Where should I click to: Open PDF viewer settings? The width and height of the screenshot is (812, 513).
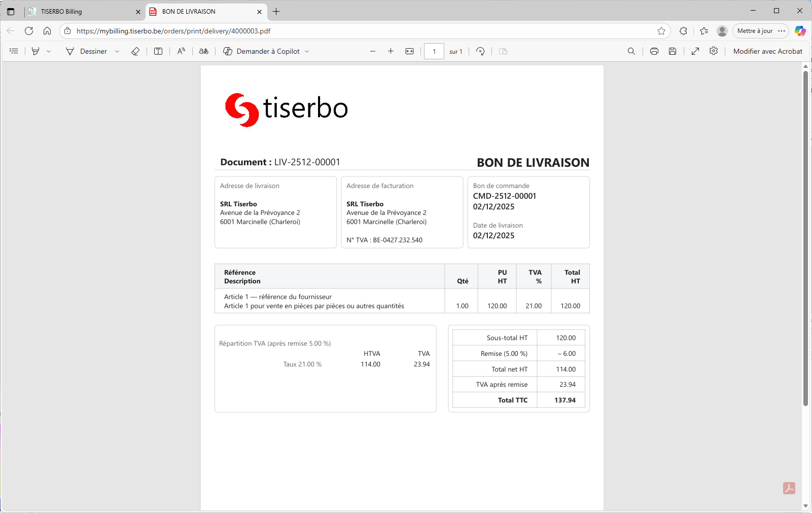point(714,51)
